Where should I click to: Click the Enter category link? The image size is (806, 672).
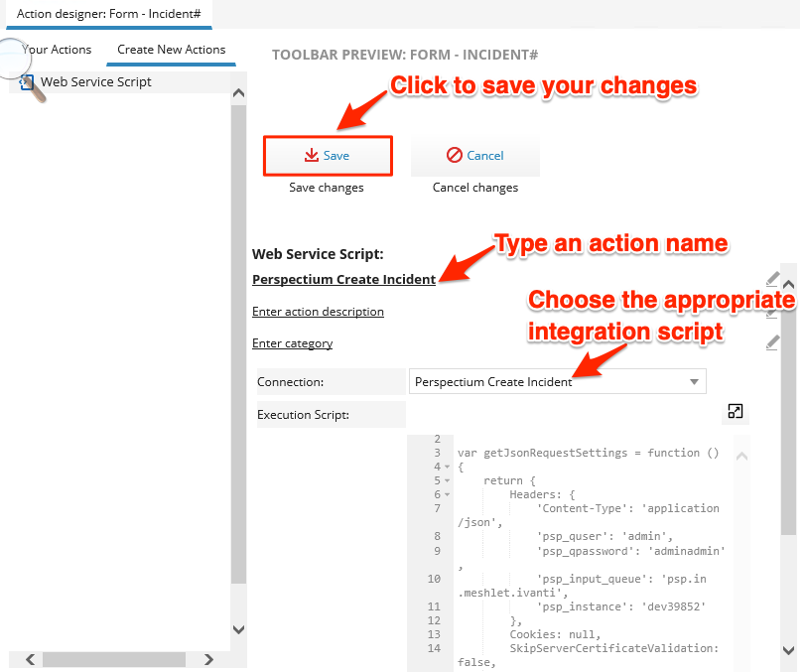[x=292, y=343]
